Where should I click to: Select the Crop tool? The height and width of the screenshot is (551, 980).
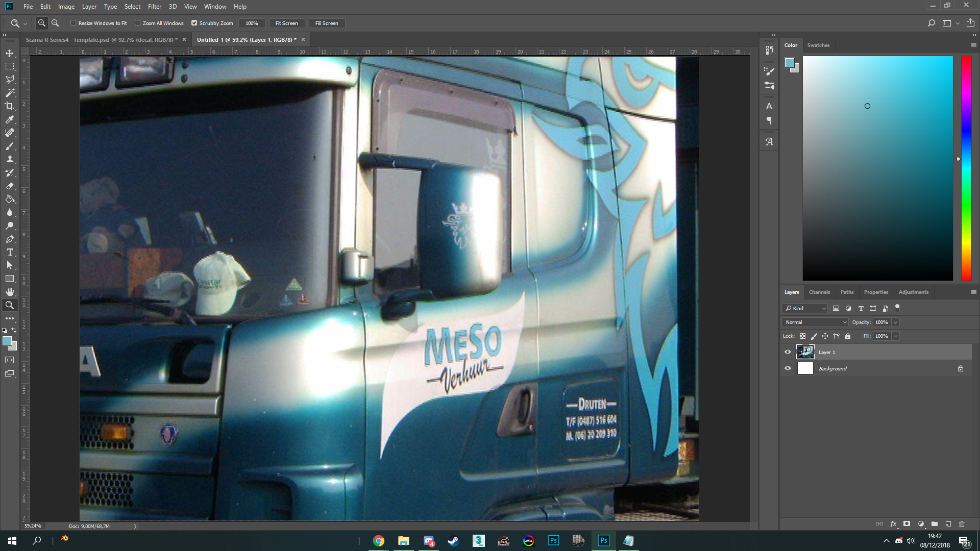(x=10, y=106)
